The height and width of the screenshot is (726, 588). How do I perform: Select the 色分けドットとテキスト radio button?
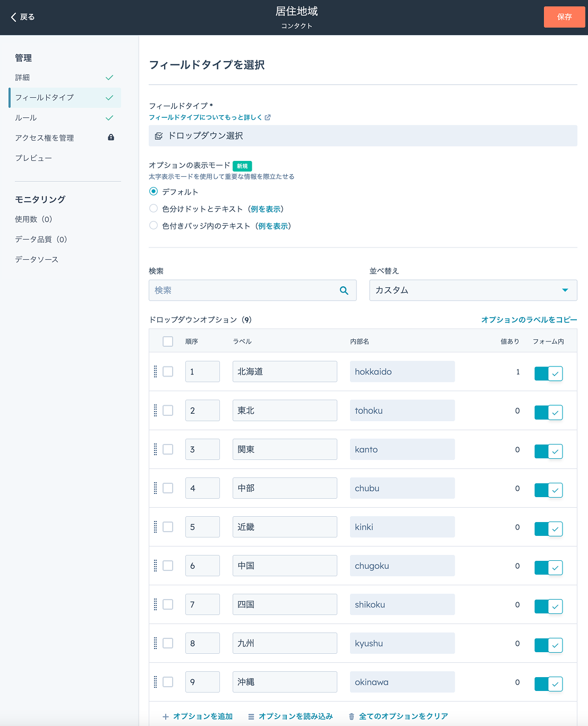(154, 209)
